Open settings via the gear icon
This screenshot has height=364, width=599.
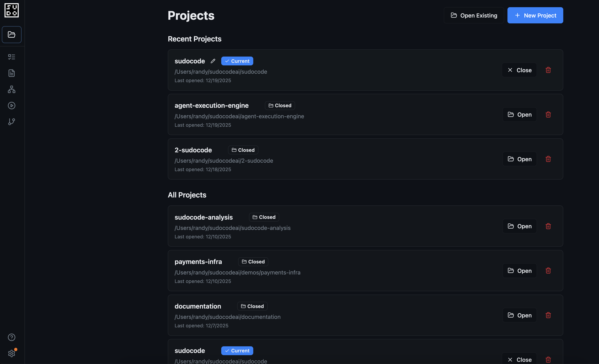tap(11, 353)
